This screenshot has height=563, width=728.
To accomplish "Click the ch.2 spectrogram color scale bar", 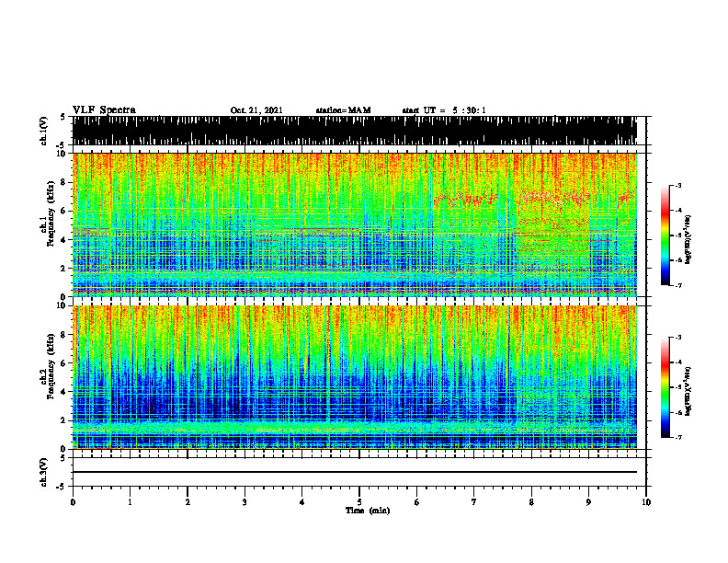I will coord(665,387).
